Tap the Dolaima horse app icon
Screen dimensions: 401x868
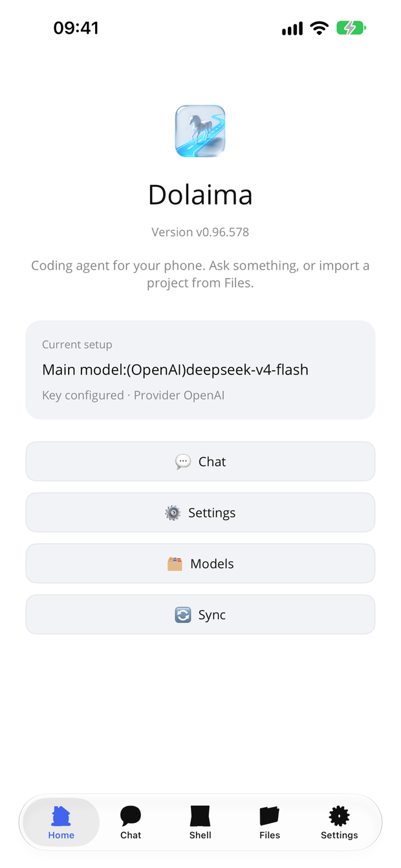tap(200, 131)
